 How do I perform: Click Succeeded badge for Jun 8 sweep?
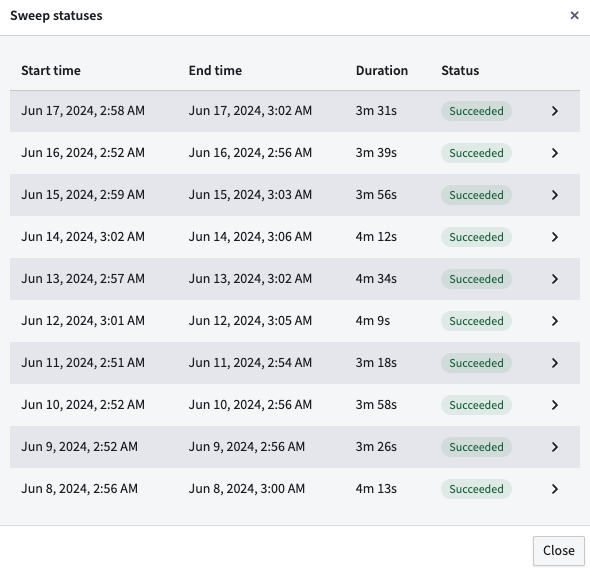pyautogui.click(x=476, y=489)
